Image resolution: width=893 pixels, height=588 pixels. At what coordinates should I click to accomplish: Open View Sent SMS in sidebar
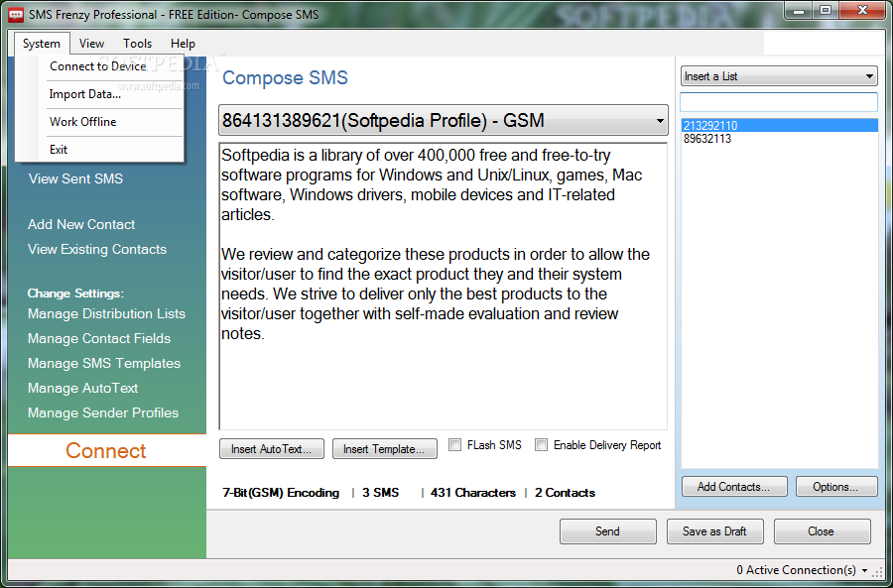click(x=75, y=178)
